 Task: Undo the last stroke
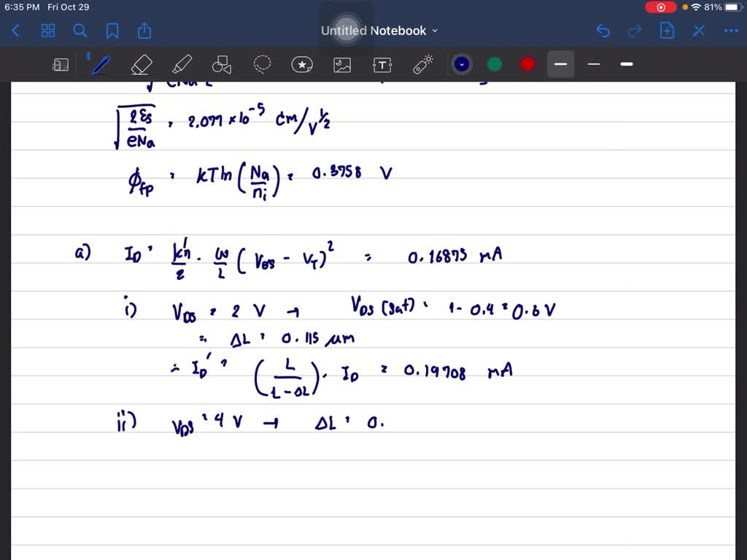pyautogui.click(x=603, y=31)
